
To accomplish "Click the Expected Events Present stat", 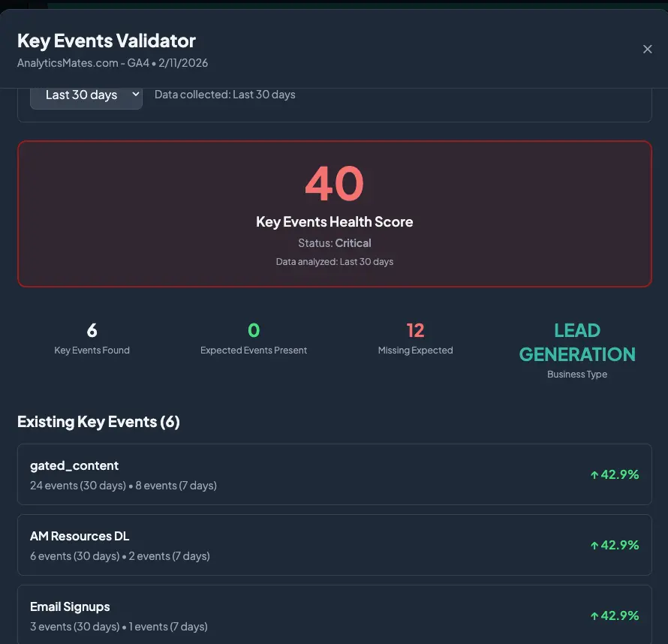I will (253, 336).
